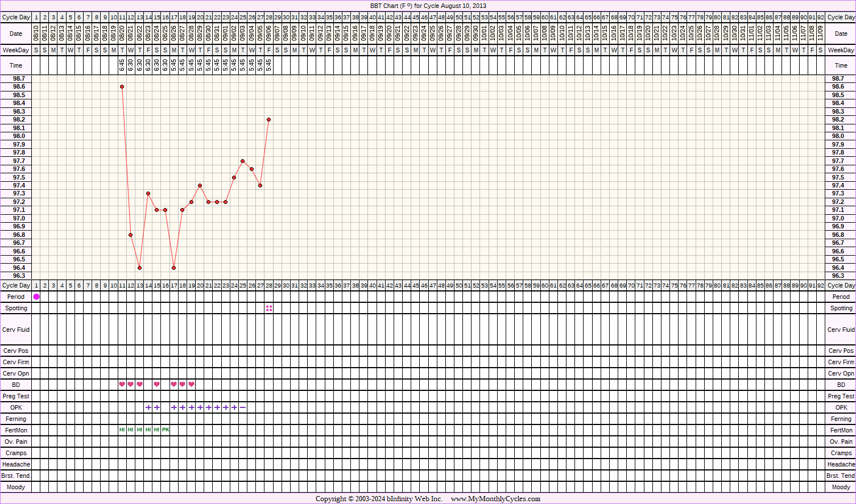Click the OPK plus sign on cycle day 22
856x504 pixels.
coord(217,407)
